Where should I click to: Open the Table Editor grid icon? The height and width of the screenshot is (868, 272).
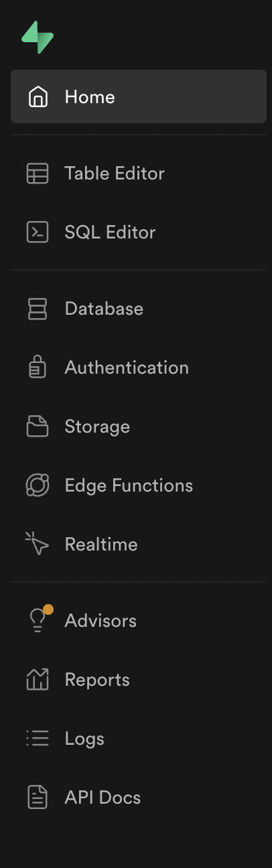coord(38,173)
